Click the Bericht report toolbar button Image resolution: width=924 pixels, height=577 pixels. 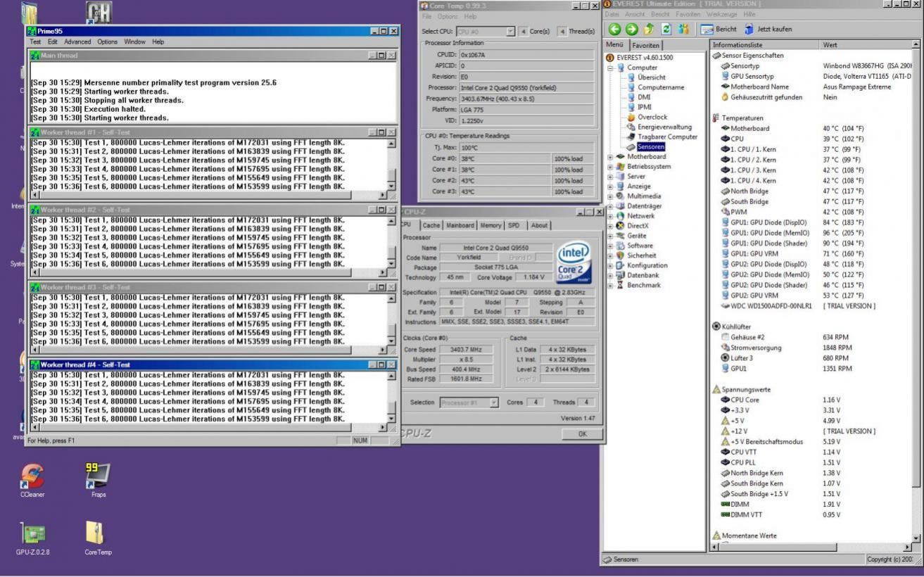click(x=720, y=29)
